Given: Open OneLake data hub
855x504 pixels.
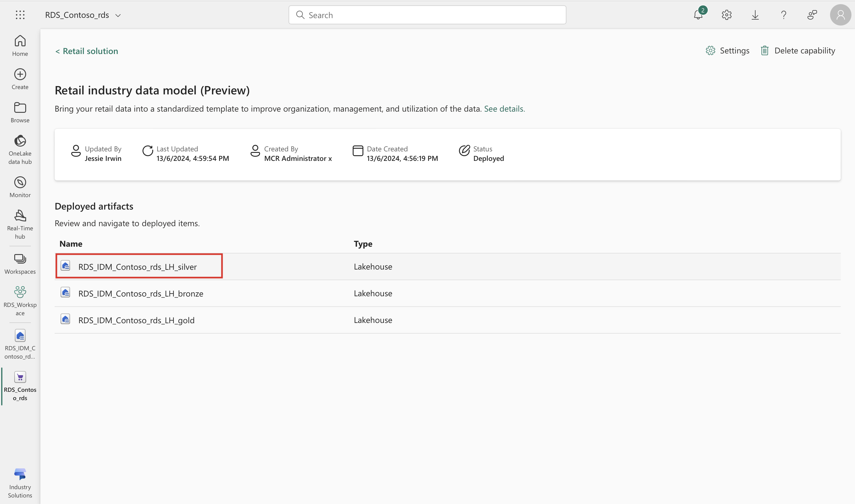Looking at the screenshot, I should coord(20,150).
